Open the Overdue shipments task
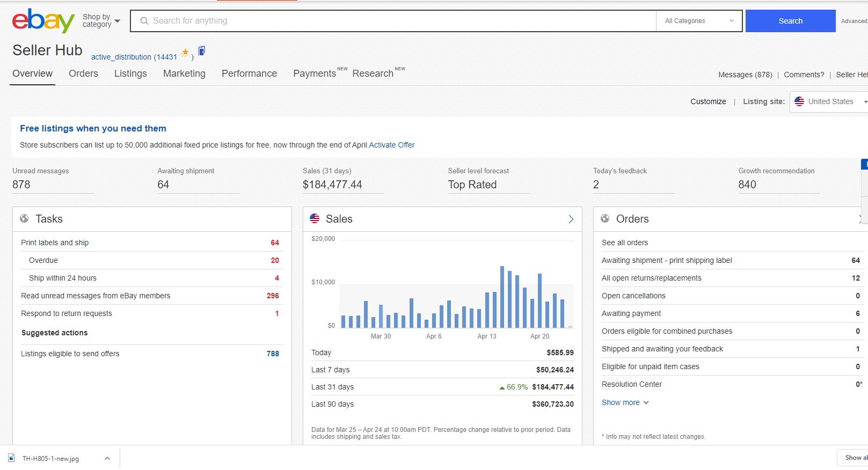 click(152, 260)
